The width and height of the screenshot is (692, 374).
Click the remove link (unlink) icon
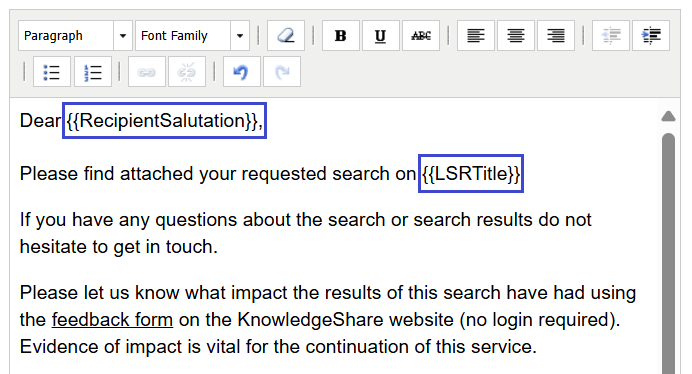[187, 72]
